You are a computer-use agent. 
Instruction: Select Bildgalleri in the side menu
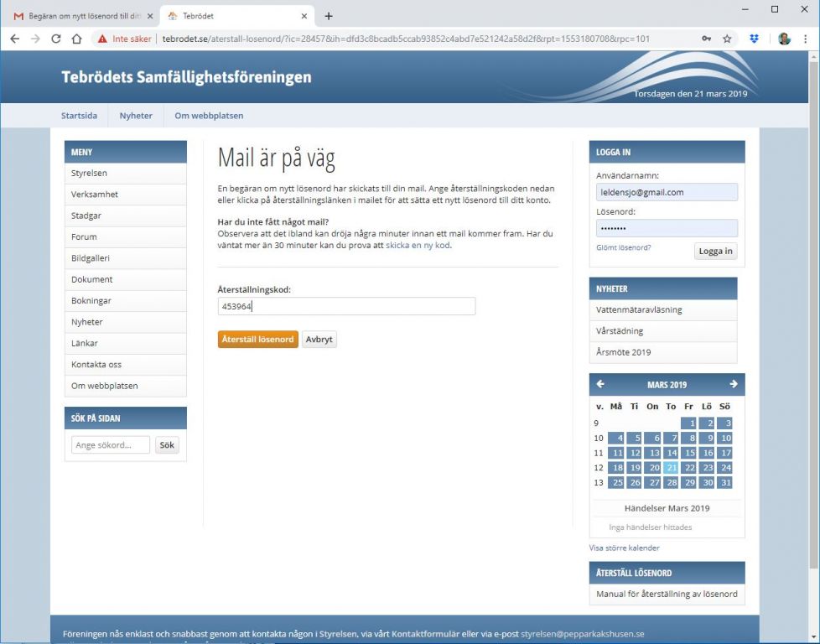click(91, 258)
